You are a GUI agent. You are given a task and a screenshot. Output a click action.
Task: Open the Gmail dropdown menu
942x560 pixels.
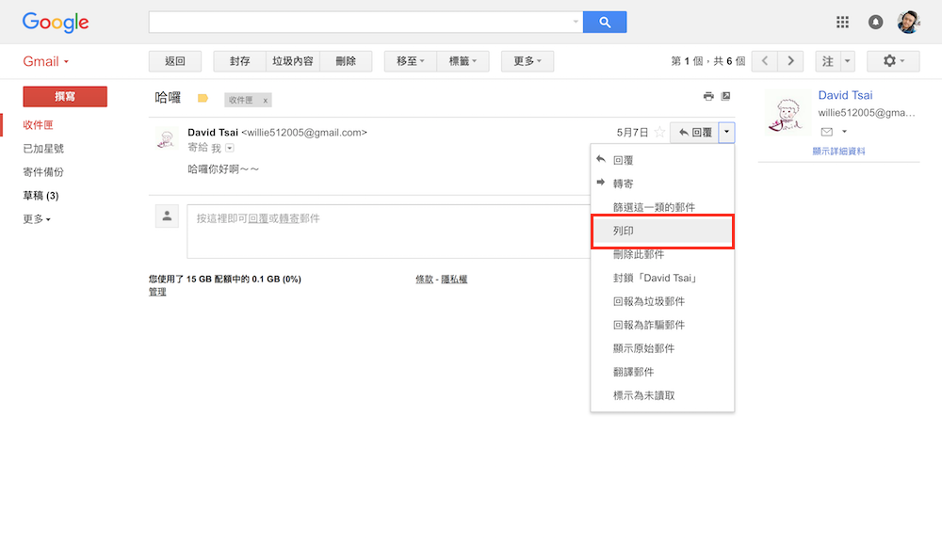[x=45, y=61]
